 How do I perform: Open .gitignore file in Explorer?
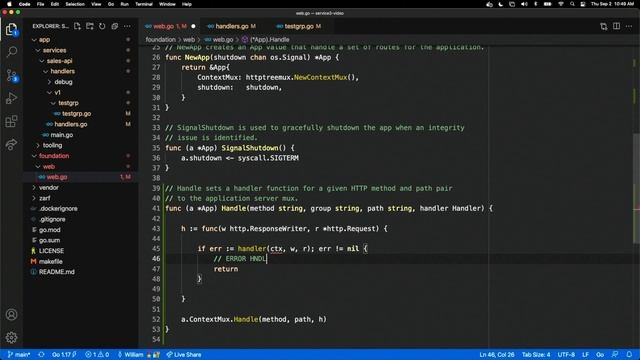[53, 219]
